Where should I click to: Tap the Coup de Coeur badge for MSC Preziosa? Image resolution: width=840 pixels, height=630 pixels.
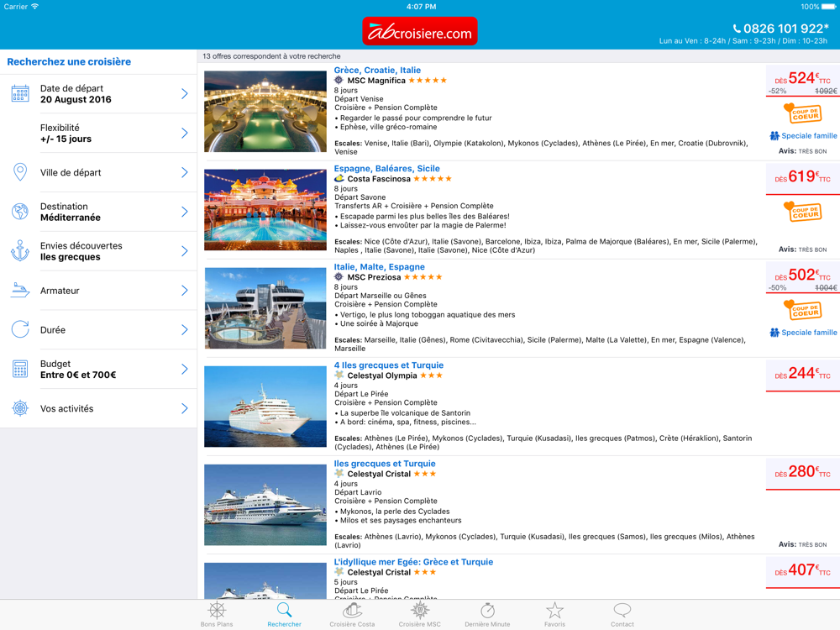802,310
